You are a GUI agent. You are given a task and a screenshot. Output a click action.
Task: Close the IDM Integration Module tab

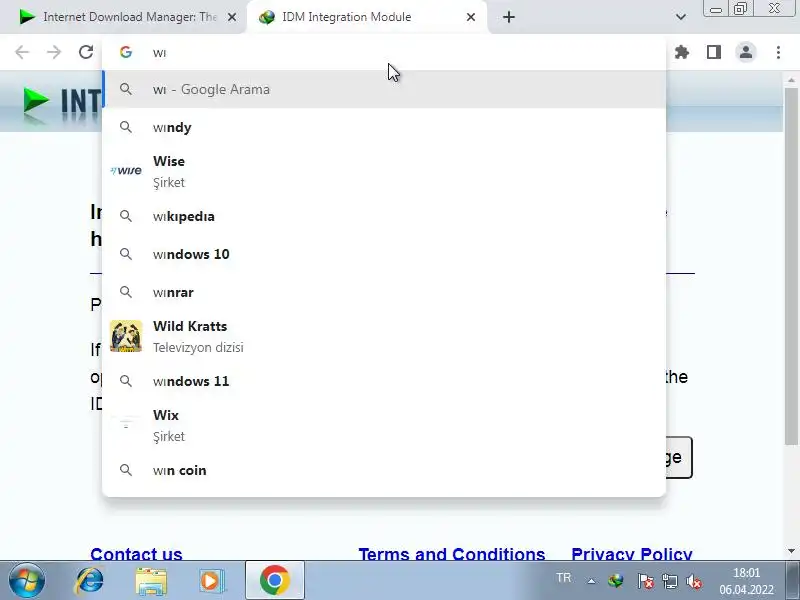[x=471, y=17]
